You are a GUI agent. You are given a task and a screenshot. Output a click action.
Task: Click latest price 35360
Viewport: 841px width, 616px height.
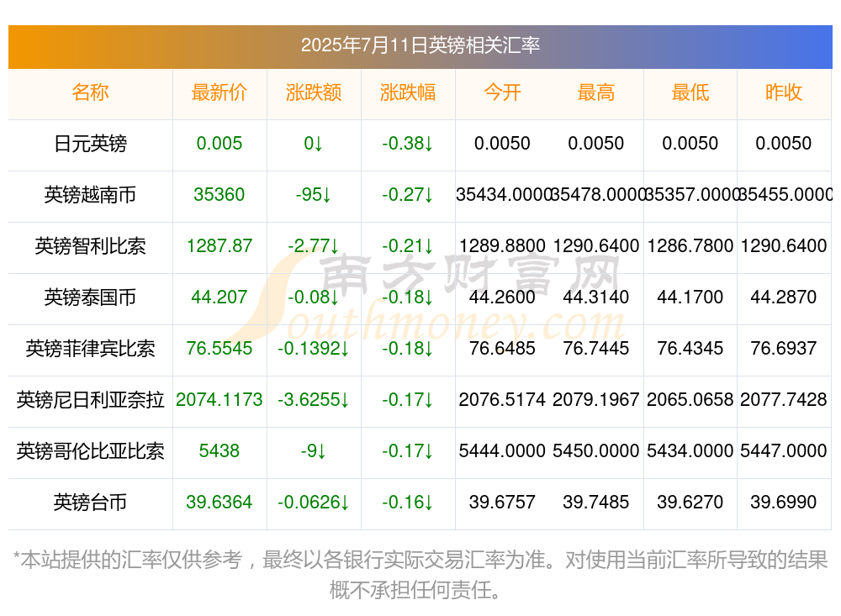click(x=220, y=195)
